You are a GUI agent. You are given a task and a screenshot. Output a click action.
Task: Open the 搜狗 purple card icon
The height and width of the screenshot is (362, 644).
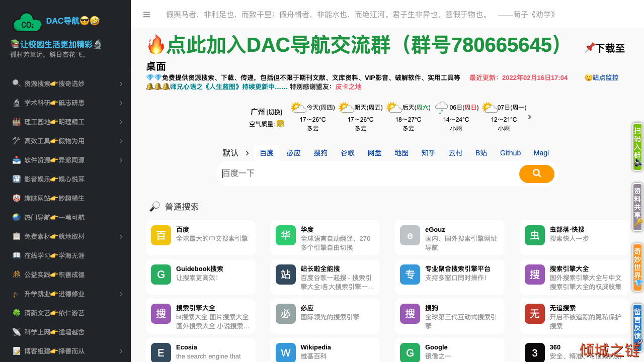tap(410, 314)
